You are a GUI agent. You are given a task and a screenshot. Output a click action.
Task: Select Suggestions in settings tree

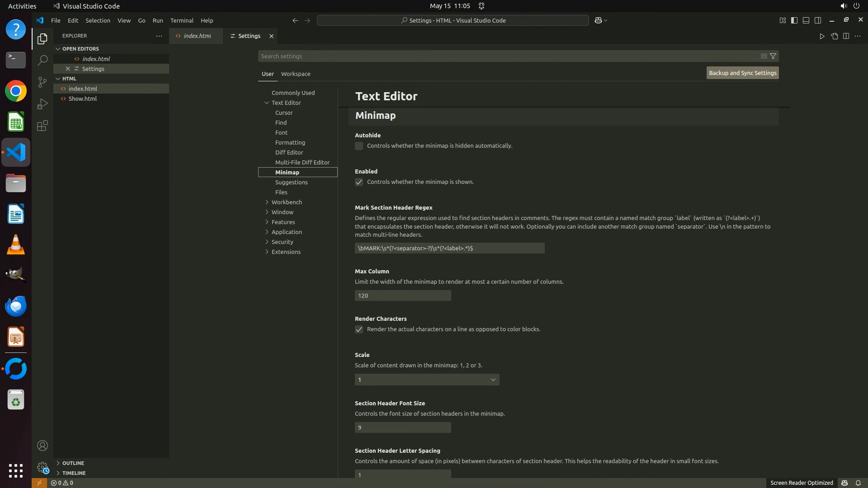tap(291, 182)
